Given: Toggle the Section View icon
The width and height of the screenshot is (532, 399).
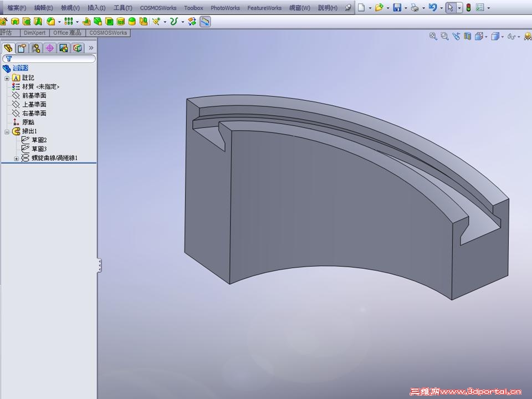Looking at the screenshot, I should 468,36.
